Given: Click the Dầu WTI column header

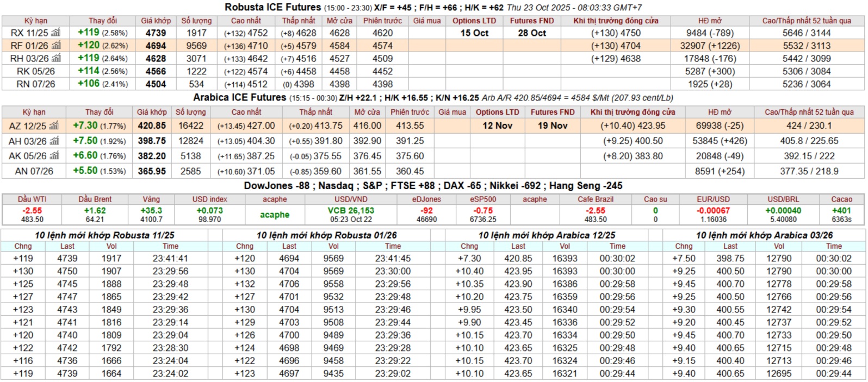Looking at the screenshot, I should [32, 199].
